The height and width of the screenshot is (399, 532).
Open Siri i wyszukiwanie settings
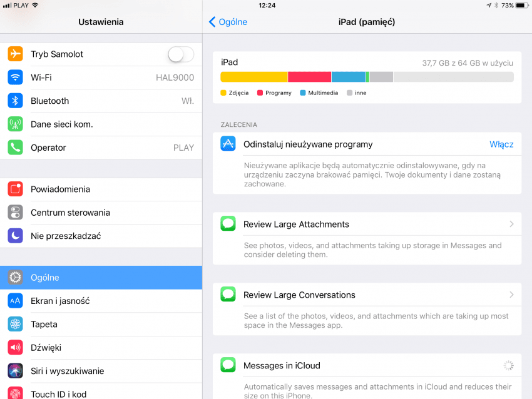click(x=101, y=371)
